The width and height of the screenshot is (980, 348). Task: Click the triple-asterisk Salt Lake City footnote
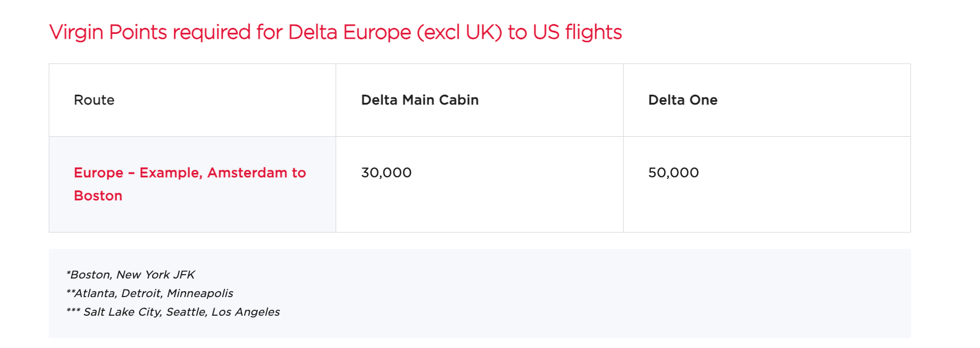click(x=173, y=312)
